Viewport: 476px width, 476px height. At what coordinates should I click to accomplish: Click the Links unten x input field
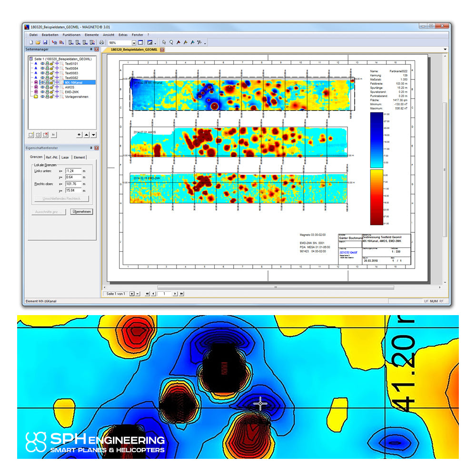pos(73,171)
